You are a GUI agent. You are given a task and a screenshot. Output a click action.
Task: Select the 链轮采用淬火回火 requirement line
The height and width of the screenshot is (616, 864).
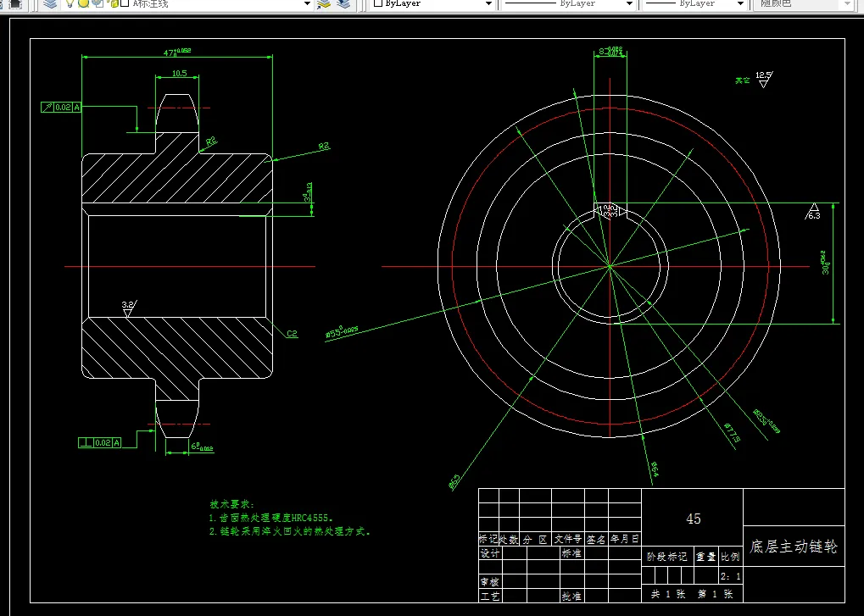click(290, 532)
